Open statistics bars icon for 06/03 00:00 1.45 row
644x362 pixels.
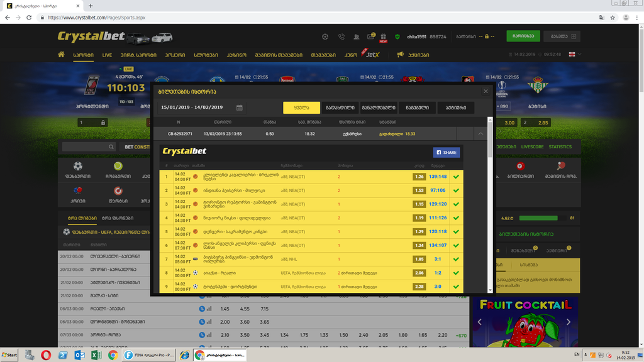coord(209,309)
